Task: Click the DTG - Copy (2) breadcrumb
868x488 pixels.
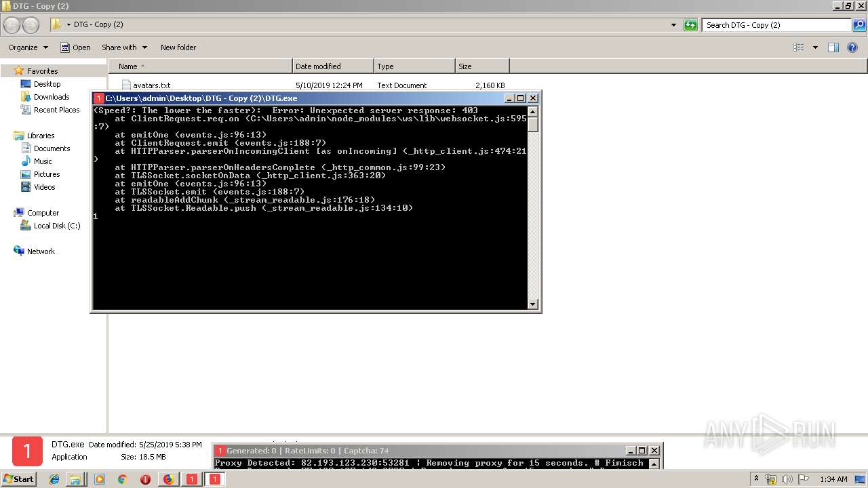Action: click(98, 25)
